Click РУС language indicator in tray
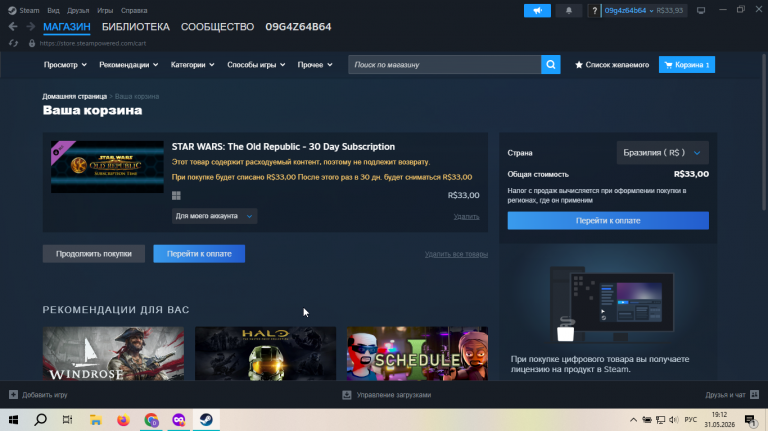This screenshot has width=768, height=431. pyautogui.click(x=691, y=420)
